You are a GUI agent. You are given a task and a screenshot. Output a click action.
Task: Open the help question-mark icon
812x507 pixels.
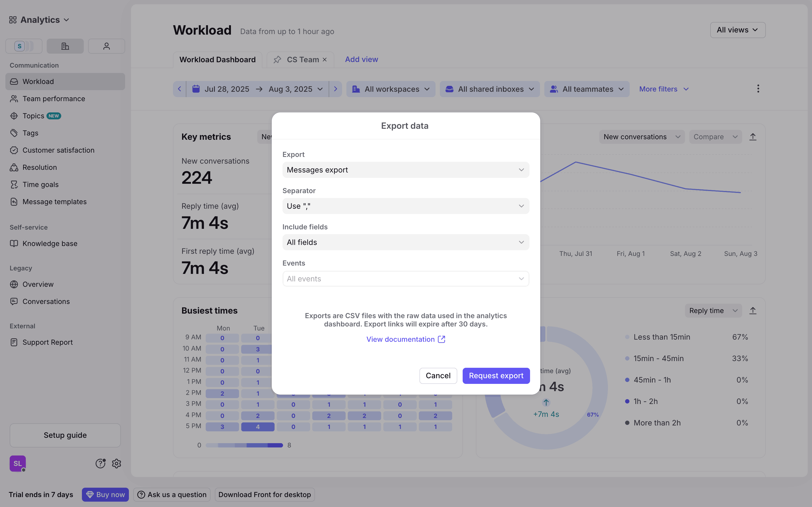100,464
